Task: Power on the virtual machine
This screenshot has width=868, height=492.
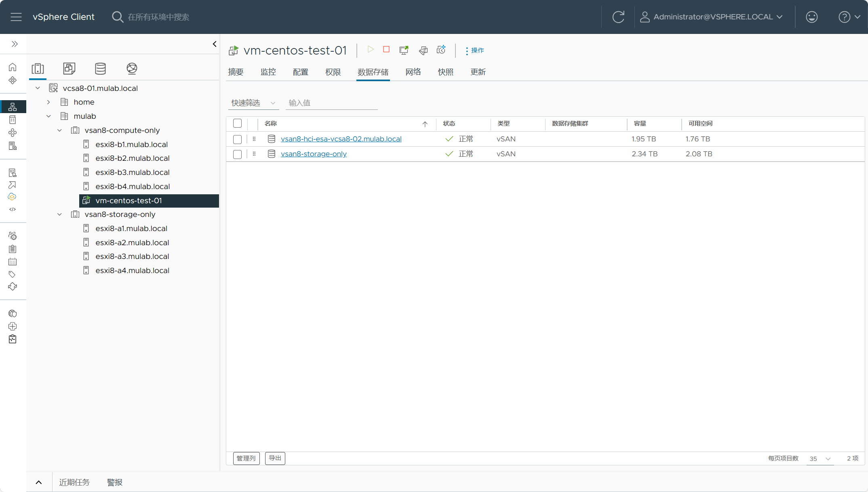Action: 371,49
